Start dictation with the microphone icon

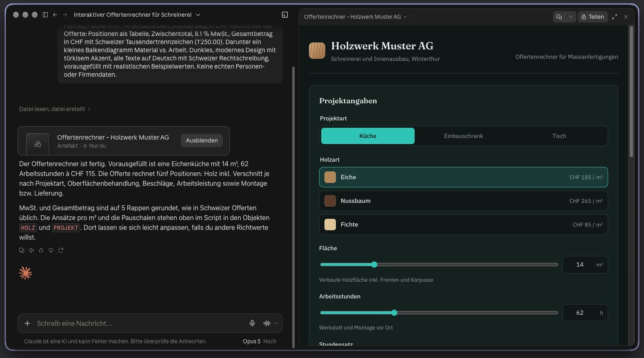252,323
